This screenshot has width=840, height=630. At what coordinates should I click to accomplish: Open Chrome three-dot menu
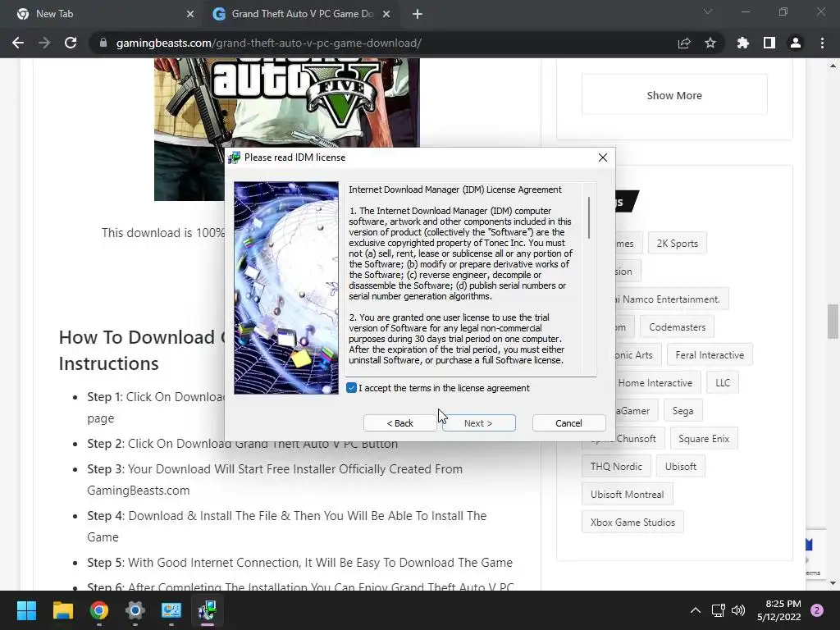click(x=822, y=43)
